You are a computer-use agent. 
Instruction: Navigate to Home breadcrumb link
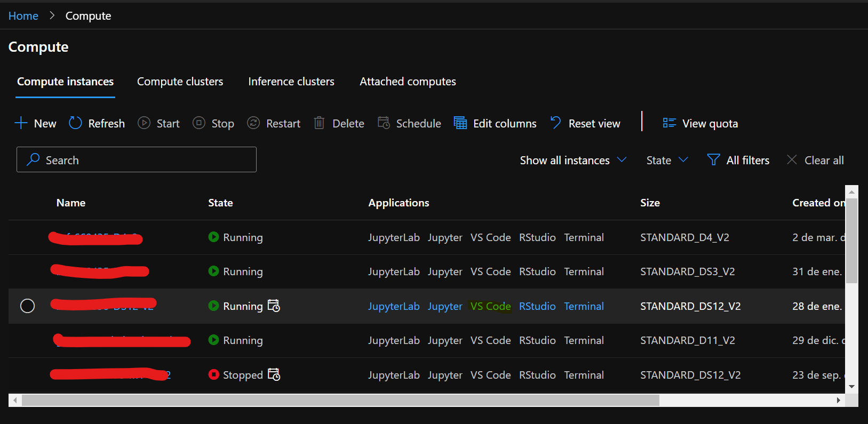point(23,16)
